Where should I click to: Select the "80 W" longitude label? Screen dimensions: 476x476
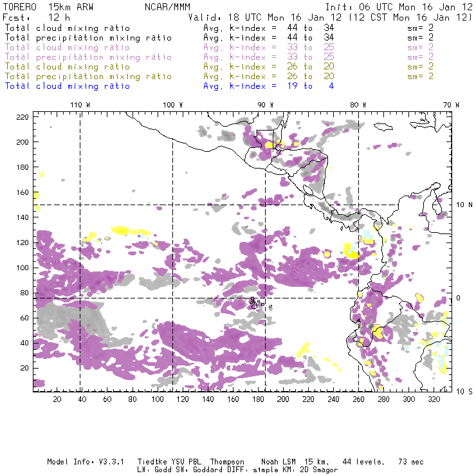358,105
